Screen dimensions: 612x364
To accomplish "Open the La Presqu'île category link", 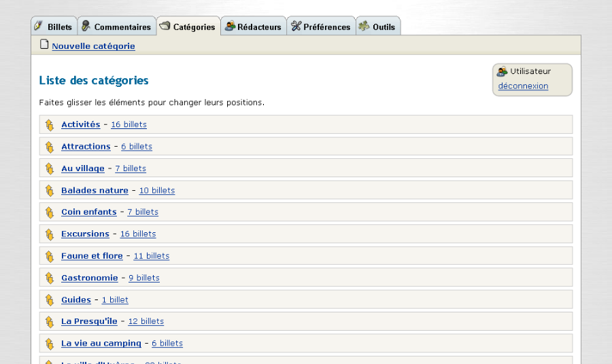I will pos(89,321).
